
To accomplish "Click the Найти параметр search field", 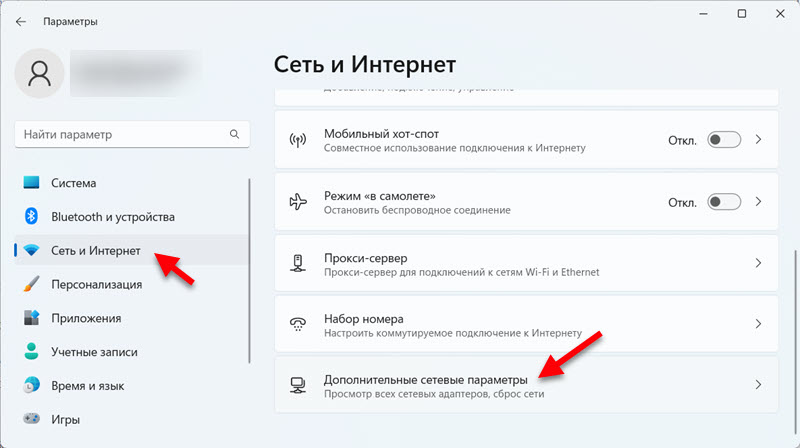I will point(120,134).
